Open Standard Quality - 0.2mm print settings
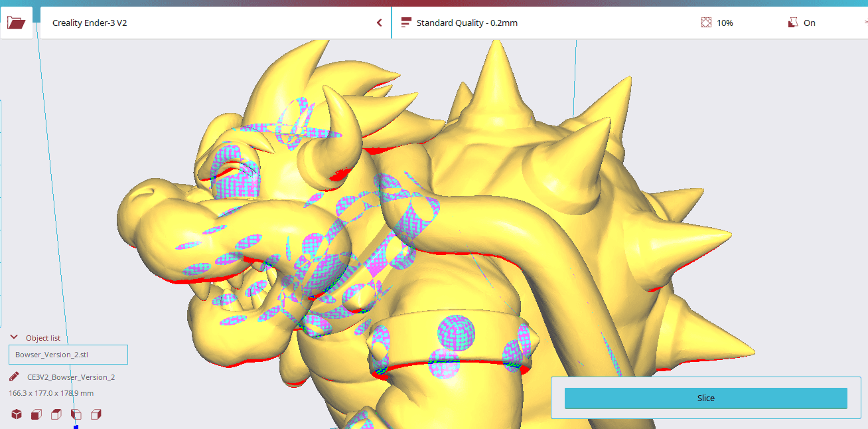 coord(467,23)
